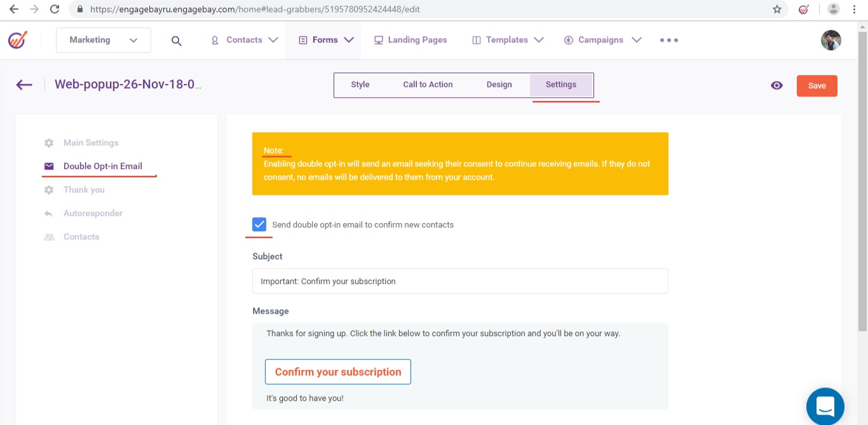This screenshot has height=425, width=868.
Task: Click the Subject input field
Action: [x=460, y=281]
